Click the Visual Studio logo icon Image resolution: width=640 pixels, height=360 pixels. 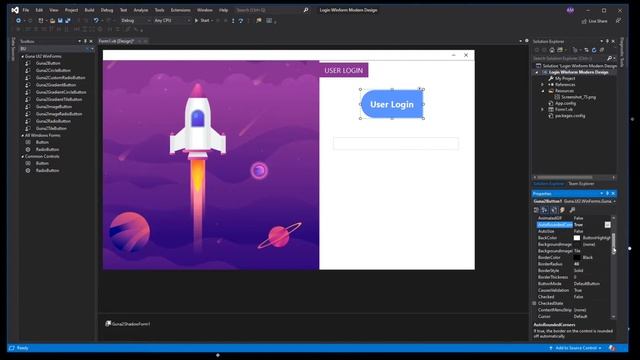coord(15,10)
